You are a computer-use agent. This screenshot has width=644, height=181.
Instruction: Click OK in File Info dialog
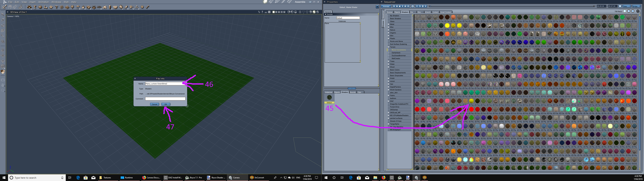coord(166,104)
